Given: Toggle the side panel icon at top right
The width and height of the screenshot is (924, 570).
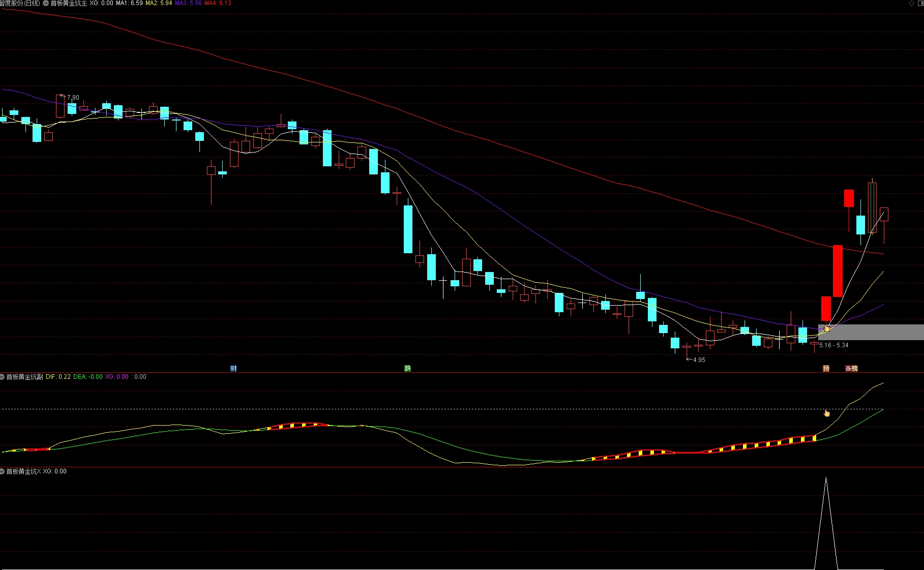Looking at the screenshot, I should (x=920, y=3).
